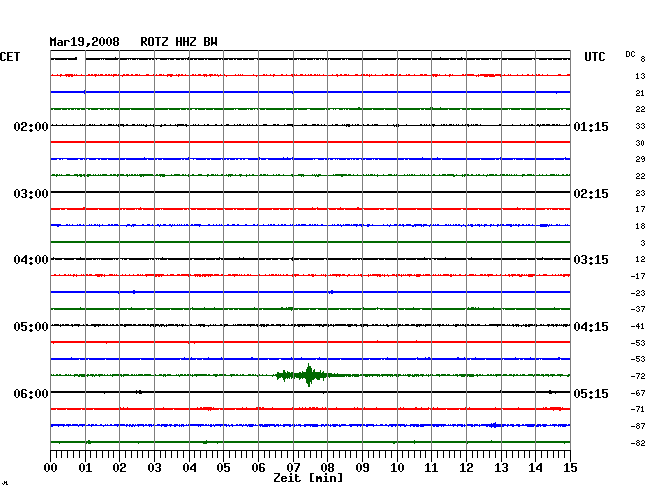The image size is (650, 494).
Task: Click the 02:15 UTC time label
Action: pyautogui.click(x=591, y=194)
